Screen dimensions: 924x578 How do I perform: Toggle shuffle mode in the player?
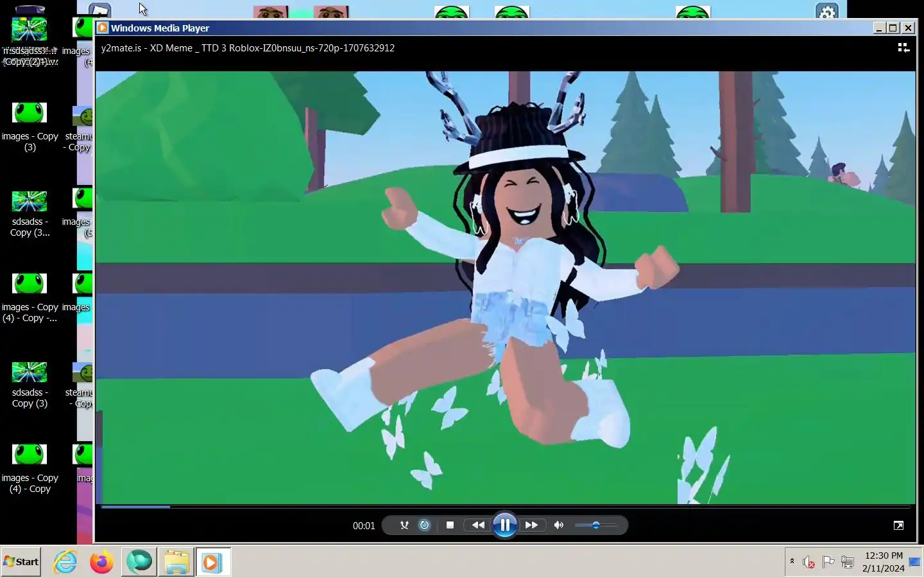pos(404,525)
